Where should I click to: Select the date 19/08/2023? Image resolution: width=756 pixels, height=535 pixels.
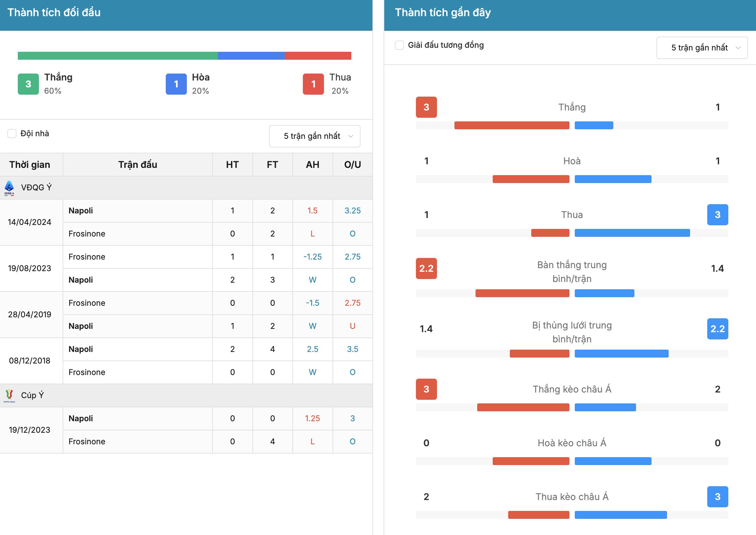tap(30, 268)
